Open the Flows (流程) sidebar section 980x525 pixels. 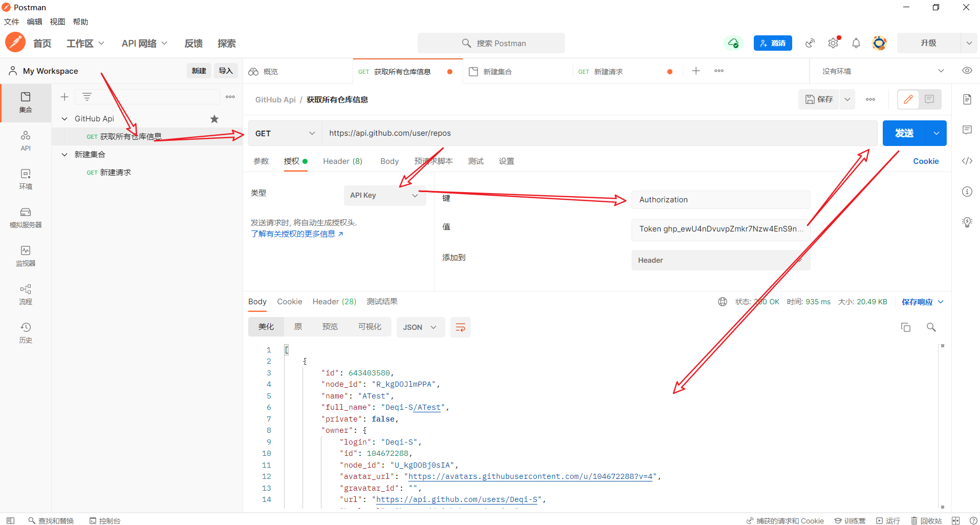pos(26,295)
